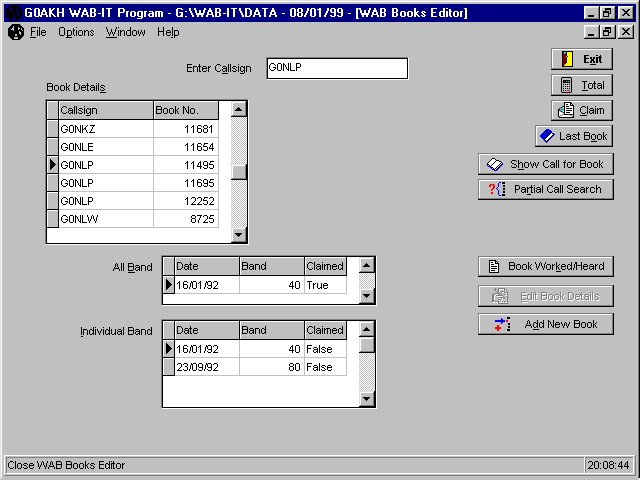Screen dimensions: 640x480
Task: Click the band 80 cell in Individual Band
Action: 272,367
